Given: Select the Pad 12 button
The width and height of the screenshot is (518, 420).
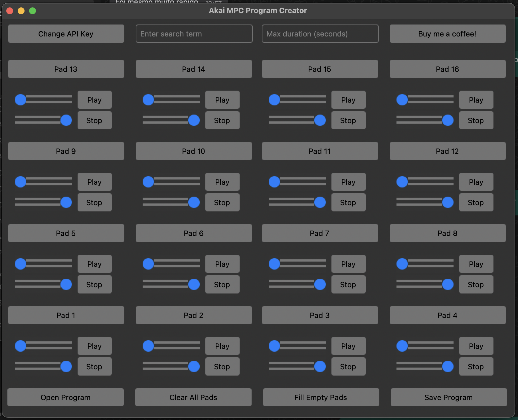Looking at the screenshot, I should [x=448, y=151].
